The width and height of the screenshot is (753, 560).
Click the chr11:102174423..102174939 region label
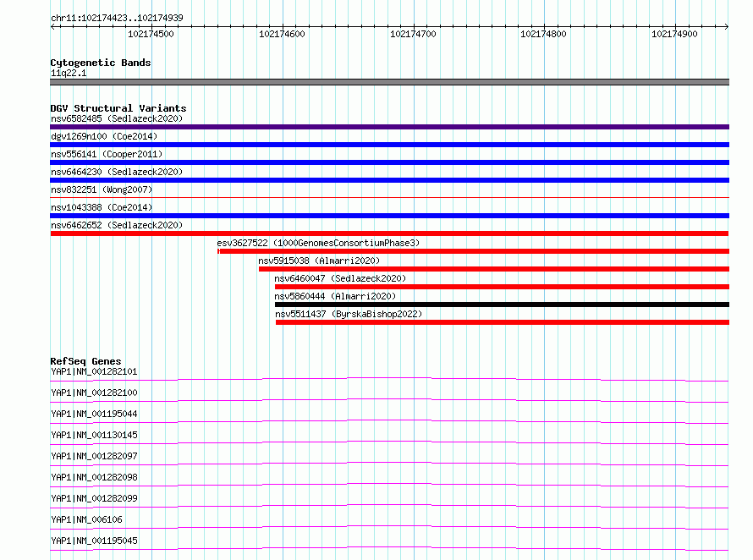[117, 18]
